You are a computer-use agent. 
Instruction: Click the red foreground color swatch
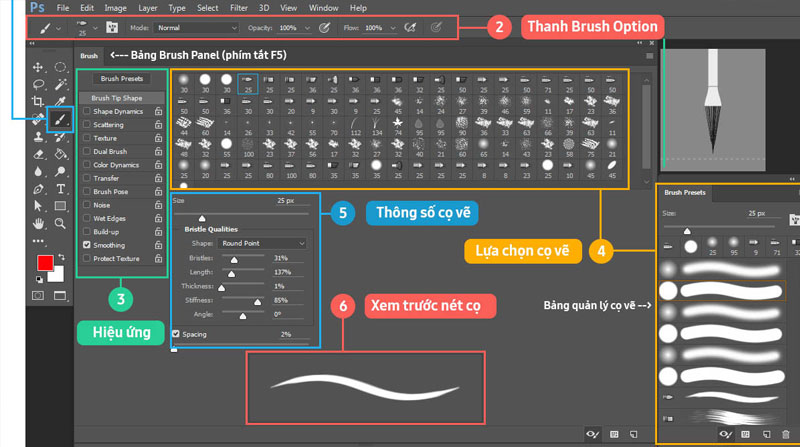45,263
